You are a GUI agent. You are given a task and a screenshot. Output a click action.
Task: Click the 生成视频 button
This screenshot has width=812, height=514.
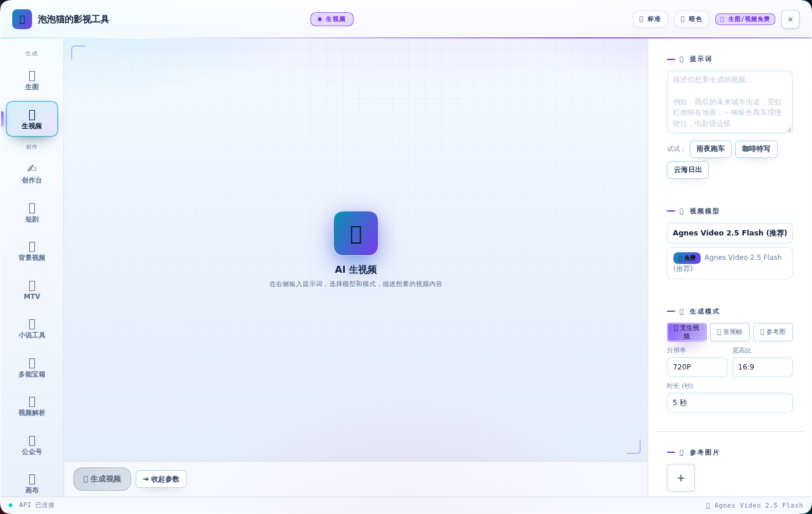[x=102, y=479]
